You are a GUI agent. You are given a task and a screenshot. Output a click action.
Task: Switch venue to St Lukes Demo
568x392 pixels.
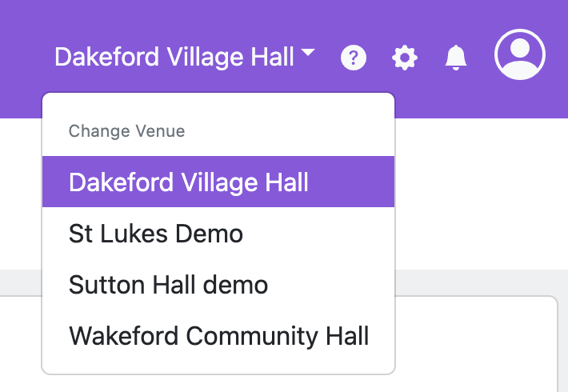156,234
